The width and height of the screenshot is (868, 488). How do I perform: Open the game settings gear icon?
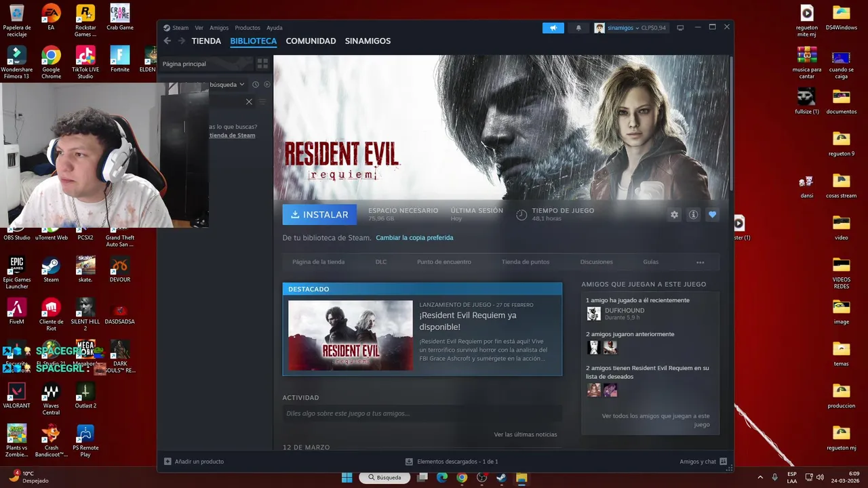click(x=674, y=215)
